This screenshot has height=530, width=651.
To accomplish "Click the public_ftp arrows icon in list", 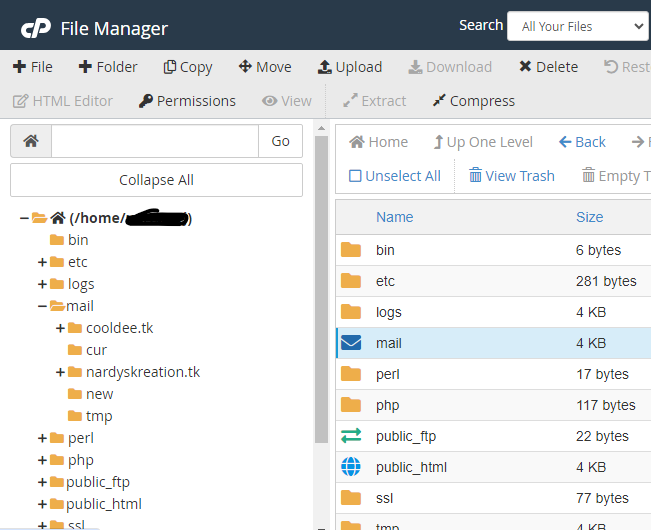I will (351, 436).
